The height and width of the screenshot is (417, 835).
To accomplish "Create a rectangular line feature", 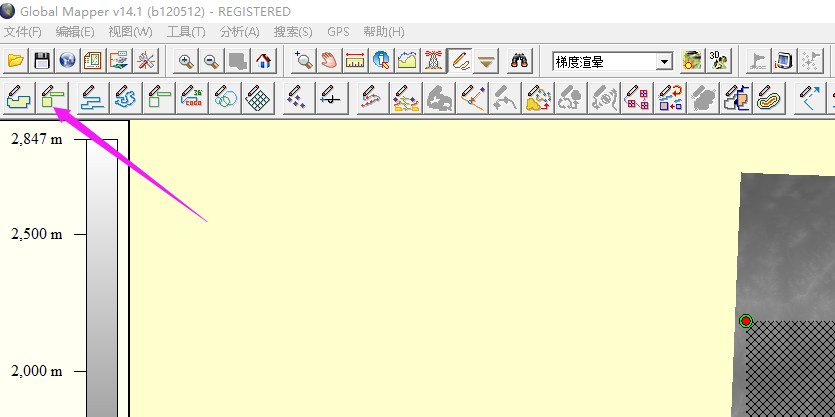I will [159, 97].
